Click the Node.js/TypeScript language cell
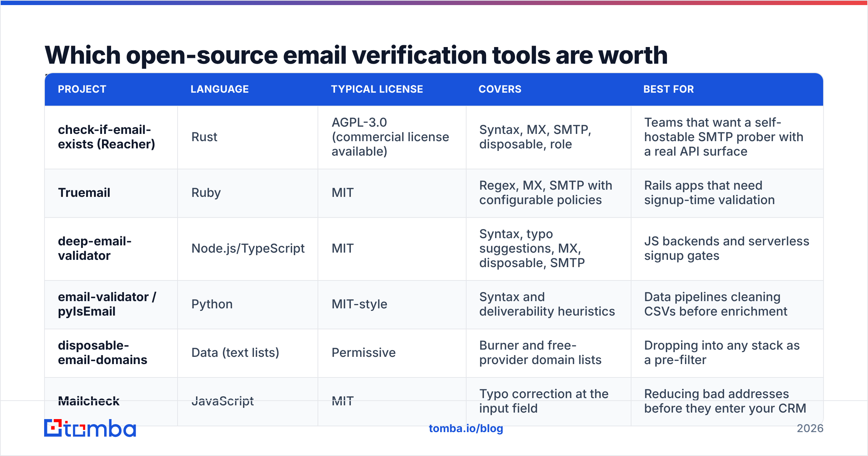This screenshot has height=456, width=868. pyautogui.click(x=248, y=248)
